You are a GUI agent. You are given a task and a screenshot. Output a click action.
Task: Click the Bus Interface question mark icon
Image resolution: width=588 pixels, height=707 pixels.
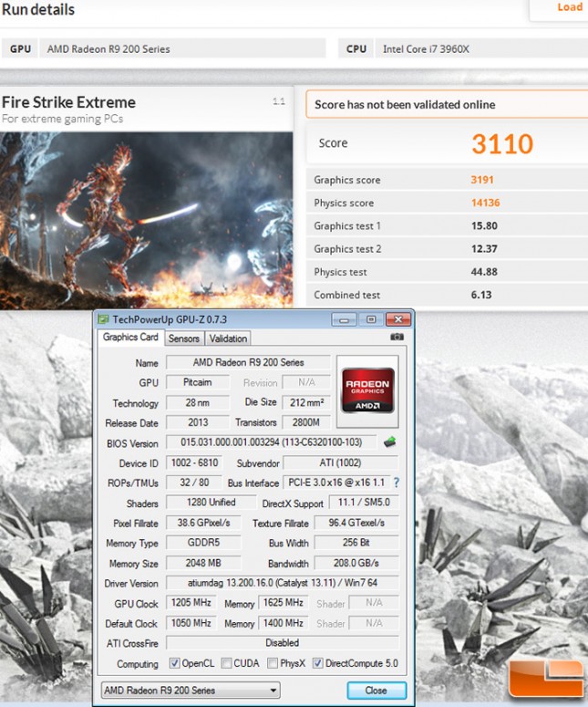click(396, 483)
